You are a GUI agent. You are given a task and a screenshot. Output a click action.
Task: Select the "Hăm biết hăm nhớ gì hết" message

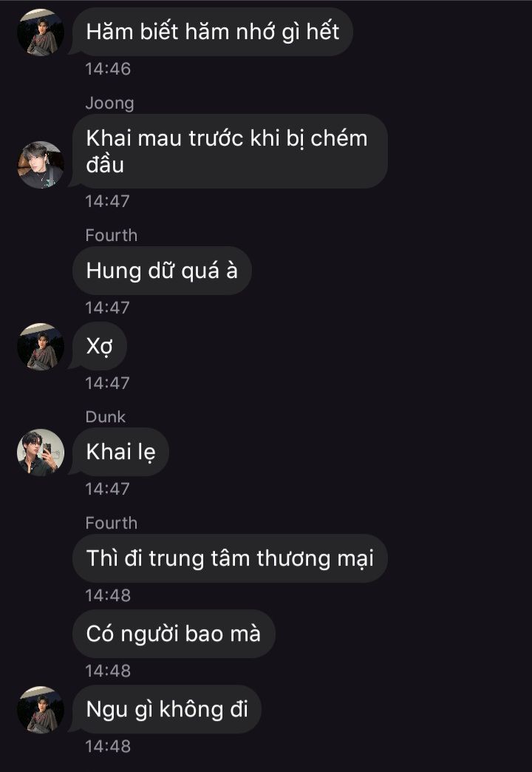[x=213, y=32]
